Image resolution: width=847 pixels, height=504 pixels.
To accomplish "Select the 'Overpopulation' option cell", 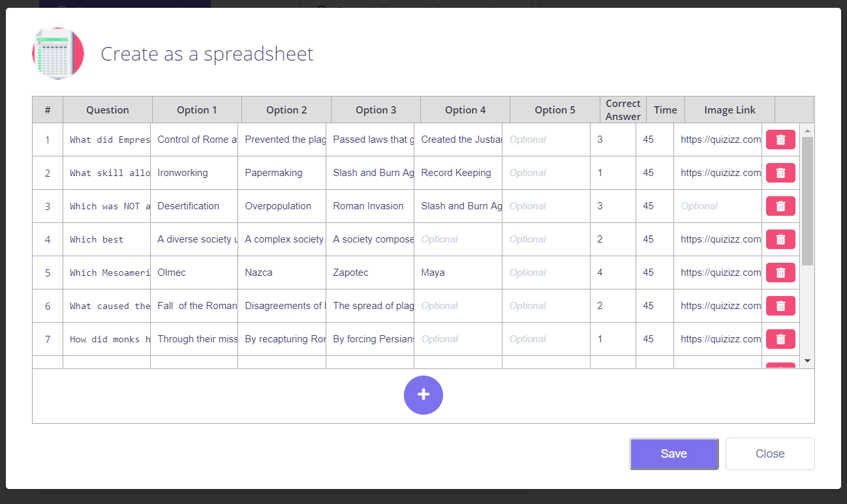I will [282, 206].
